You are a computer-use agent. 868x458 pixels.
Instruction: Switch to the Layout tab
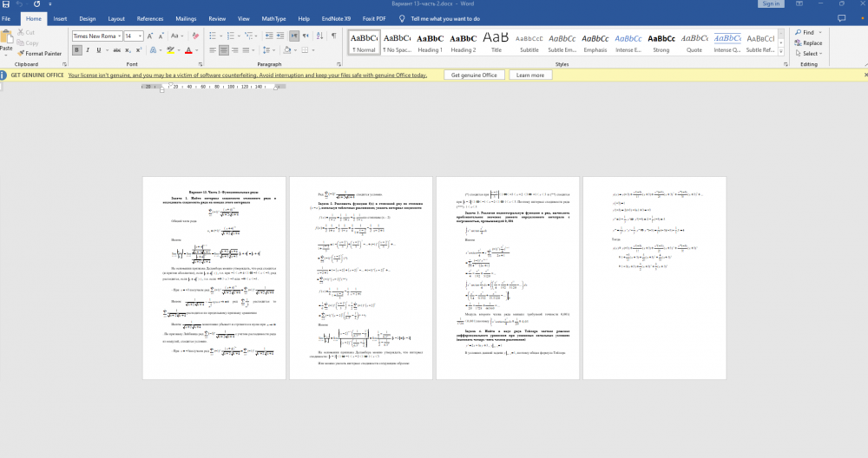point(116,19)
